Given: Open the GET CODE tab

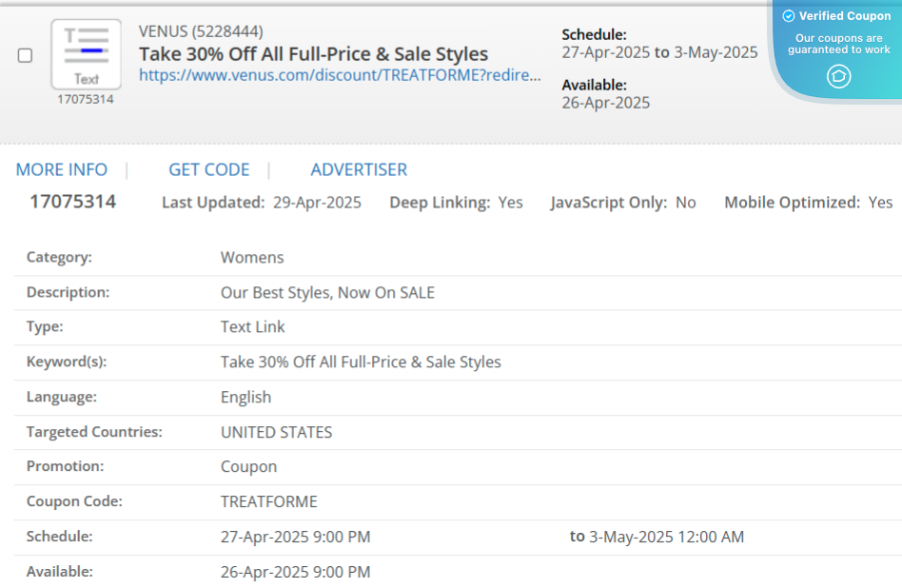Looking at the screenshot, I should click(209, 169).
